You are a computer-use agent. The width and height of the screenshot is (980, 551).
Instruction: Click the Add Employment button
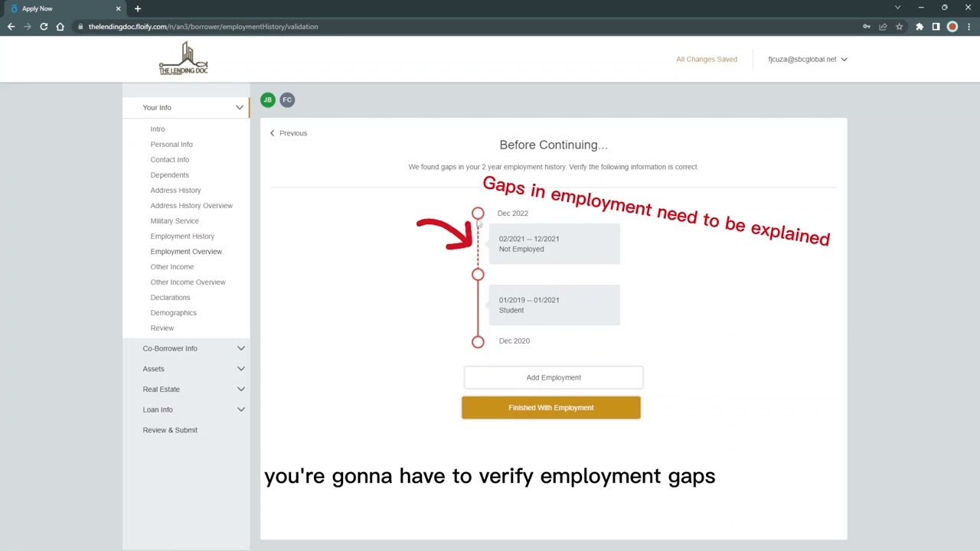pos(554,377)
